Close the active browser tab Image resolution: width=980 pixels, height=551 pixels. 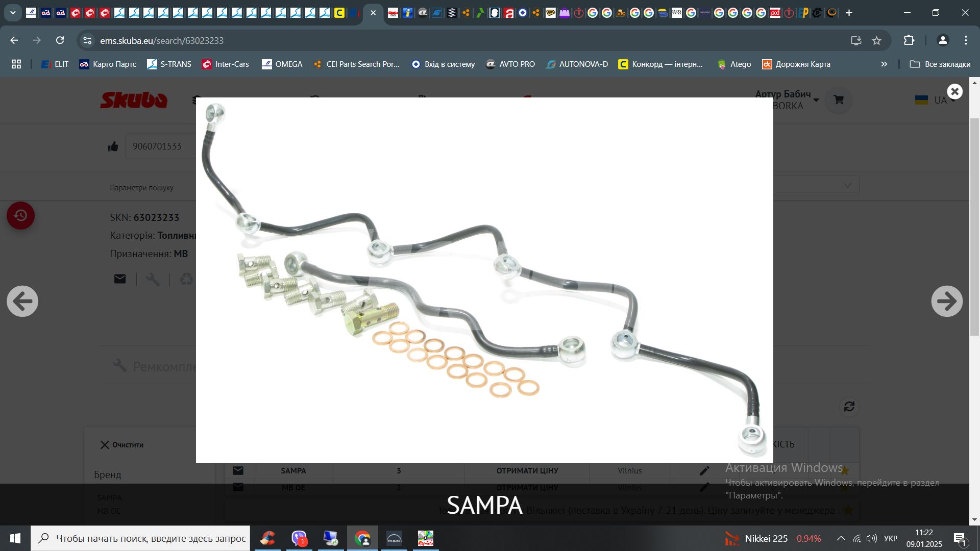[x=373, y=13]
